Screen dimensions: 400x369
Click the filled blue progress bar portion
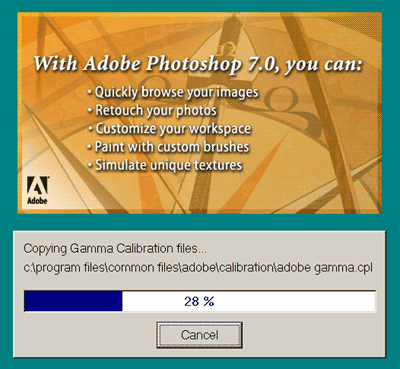click(x=73, y=301)
